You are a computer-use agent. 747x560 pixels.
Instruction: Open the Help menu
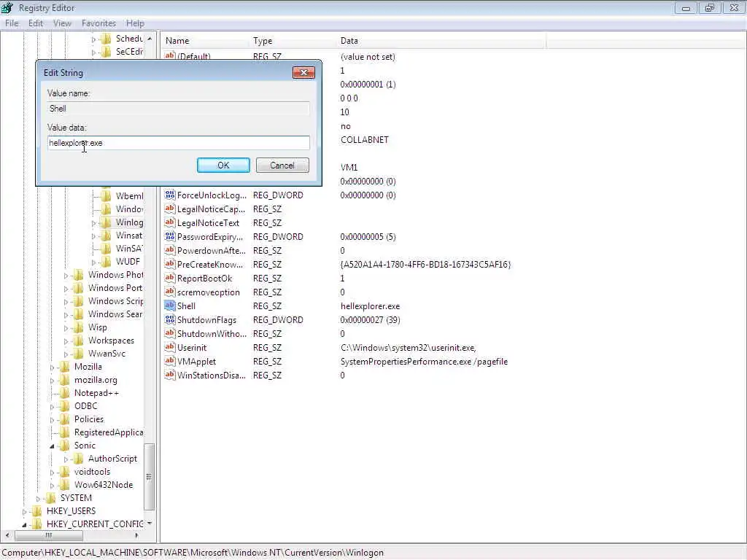pos(135,23)
